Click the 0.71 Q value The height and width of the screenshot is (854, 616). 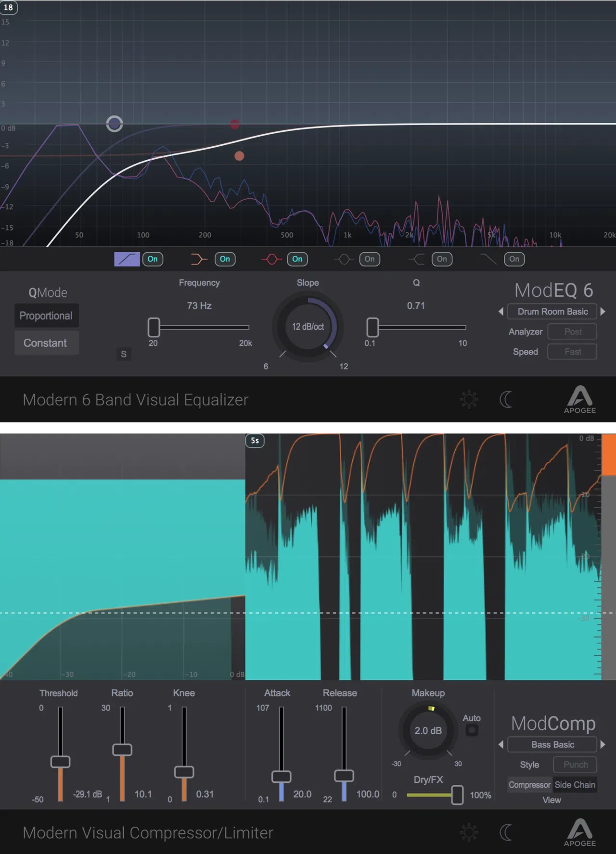click(x=416, y=306)
